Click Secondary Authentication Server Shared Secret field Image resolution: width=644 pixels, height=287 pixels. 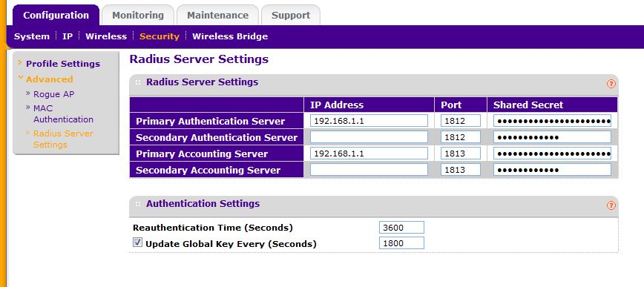(x=552, y=136)
